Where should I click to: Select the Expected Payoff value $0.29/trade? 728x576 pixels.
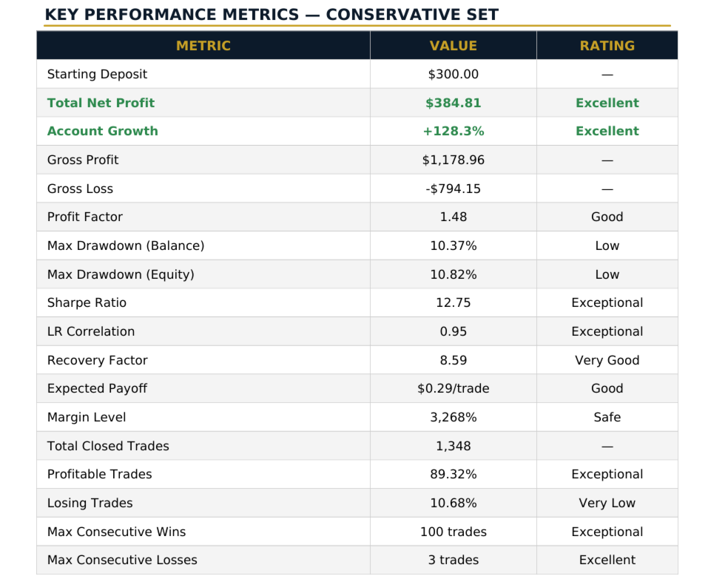point(453,388)
